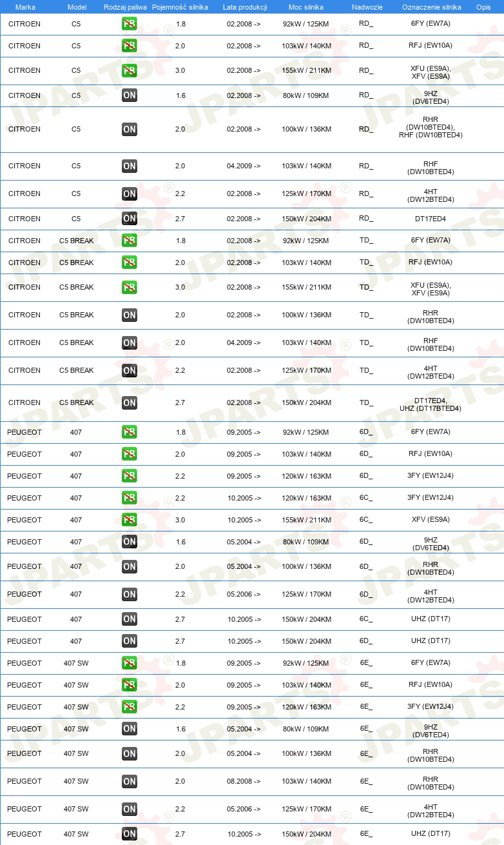
Task: Click the ON diesel icon for Citroen C5 RD_ 1.6
Action: (130, 95)
